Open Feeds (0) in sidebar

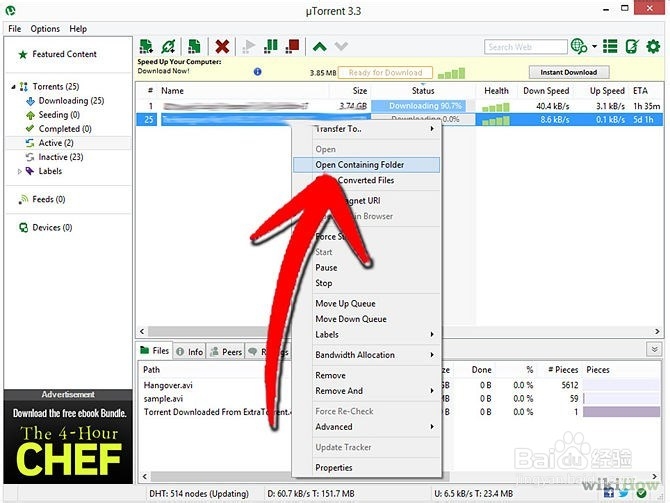(x=42, y=200)
